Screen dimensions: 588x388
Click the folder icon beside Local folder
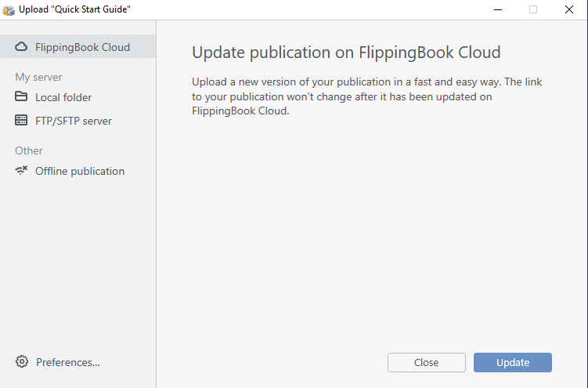click(x=21, y=96)
